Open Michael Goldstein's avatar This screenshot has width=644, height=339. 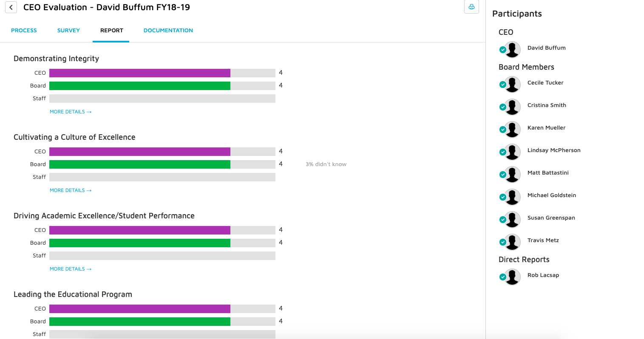pyautogui.click(x=513, y=197)
